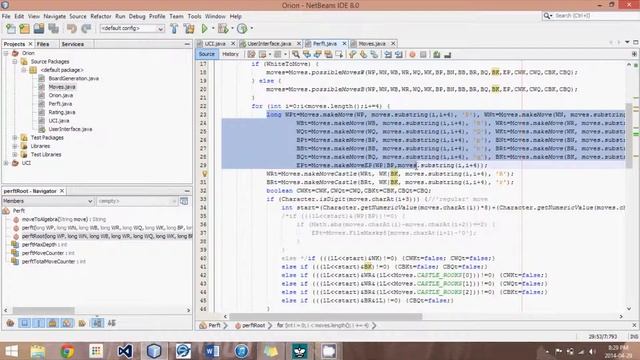Click the Redo arrow icon
Viewport: 640px width, 360px height.
(x=86, y=29)
